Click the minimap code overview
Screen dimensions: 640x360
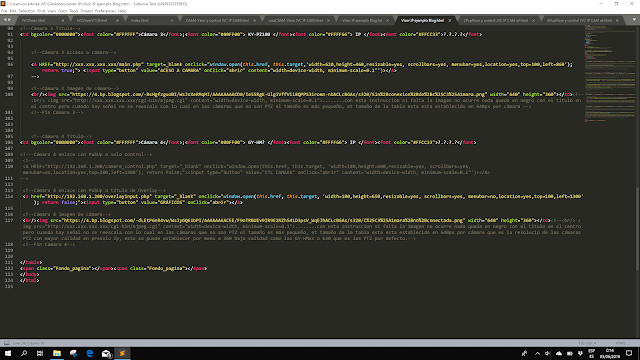pos(609,73)
